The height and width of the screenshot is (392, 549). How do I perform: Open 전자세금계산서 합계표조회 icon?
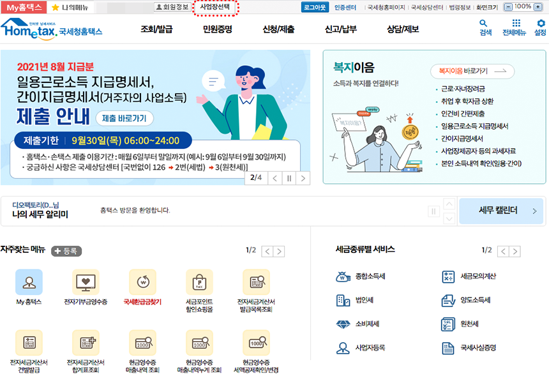[x=86, y=343]
